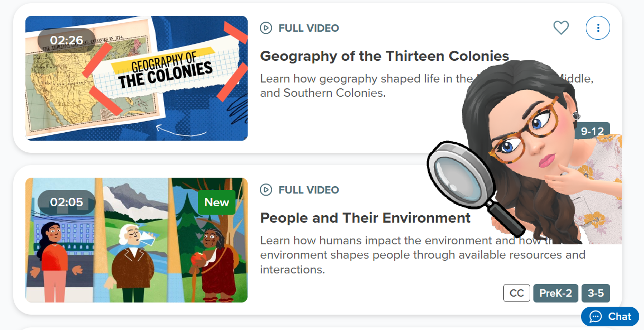This screenshot has width=644, height=330.
Task: Click the speech bubble icon in Chat button
Action: [595, 317]
